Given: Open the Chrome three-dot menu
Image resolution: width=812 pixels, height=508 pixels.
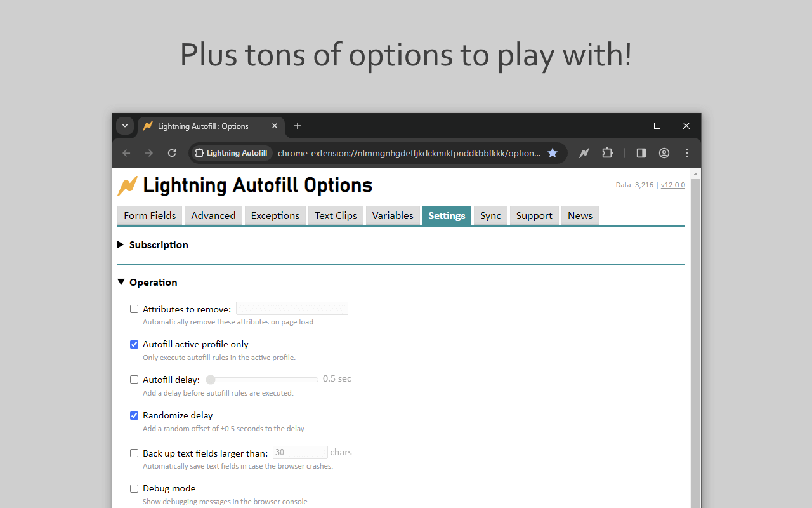Looking at the screenshot, I should point(687,153).
